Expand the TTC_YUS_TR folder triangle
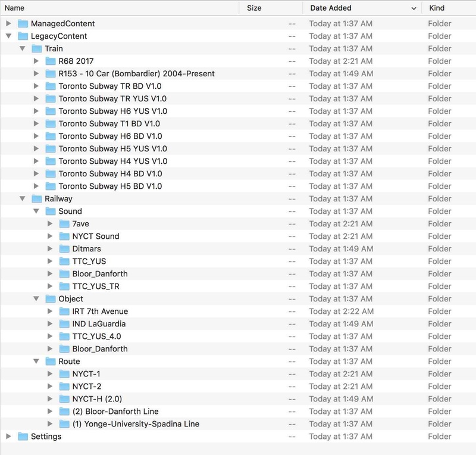Viewport: 476px width, 455px height. pos(50,286)
